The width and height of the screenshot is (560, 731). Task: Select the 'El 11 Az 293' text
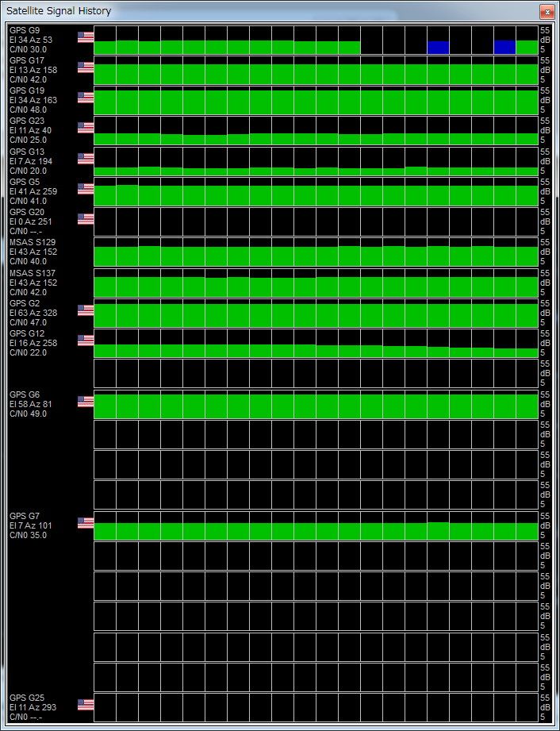[x=33, y=707]
